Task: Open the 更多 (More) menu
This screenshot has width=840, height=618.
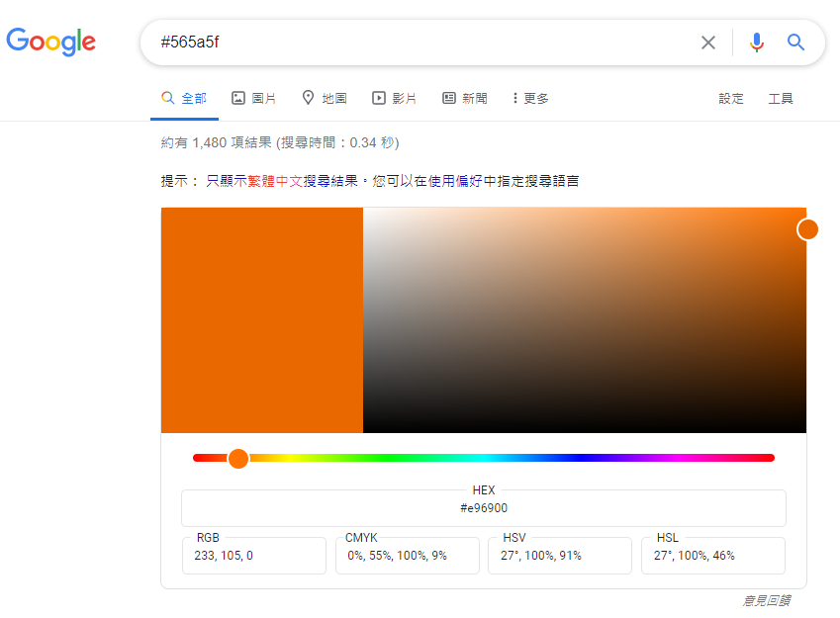Action: (x=527, y=98)
